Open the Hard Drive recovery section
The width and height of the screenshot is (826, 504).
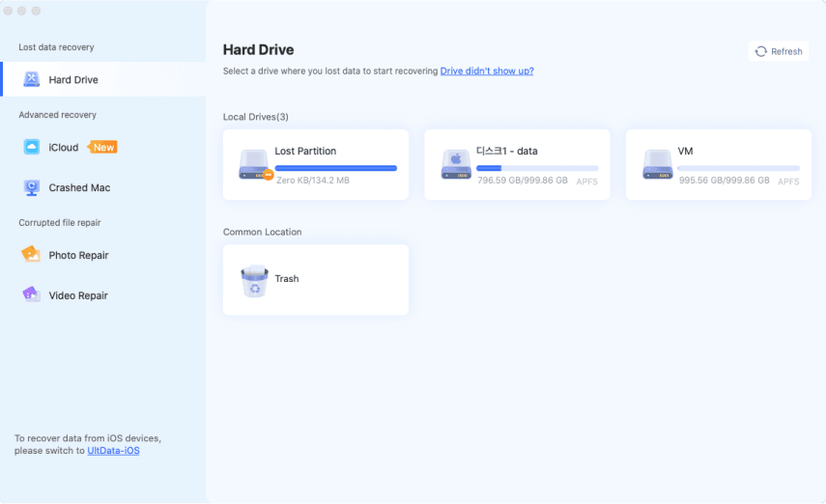pyautogui.click(x=103, y=79)
